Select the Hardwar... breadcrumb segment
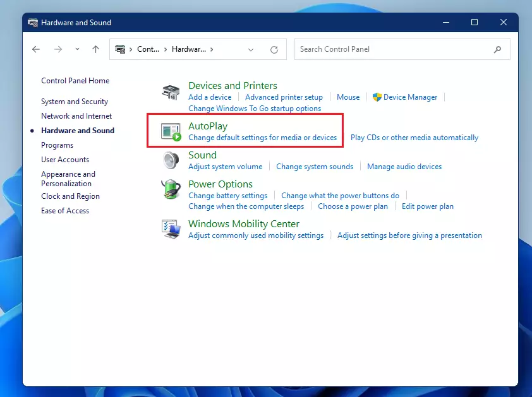Image resolution: width=532 pixels, height=397 pixels. tap(189, 49)
